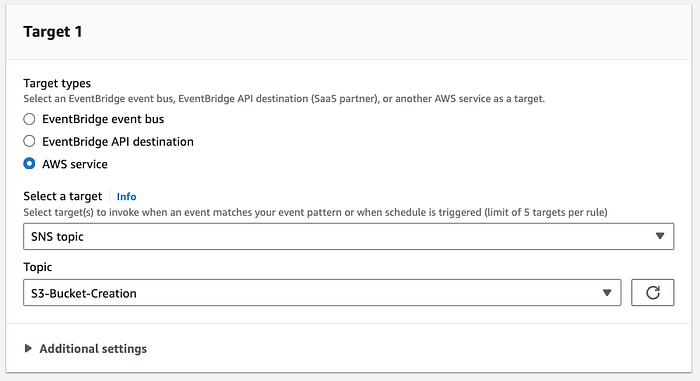Click the "EventBridge event bus" label text
Viewport: 700px width, 381px height.
click(x=103, y=119)
